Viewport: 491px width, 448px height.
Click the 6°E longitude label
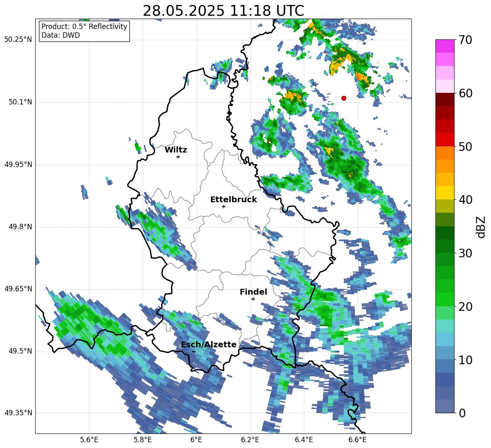(x=196, y=440)
